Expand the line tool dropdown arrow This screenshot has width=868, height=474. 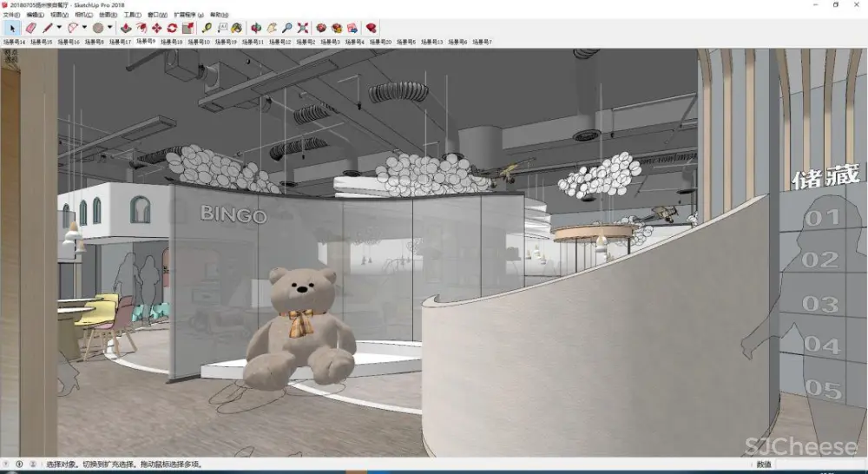pos(59,28)
